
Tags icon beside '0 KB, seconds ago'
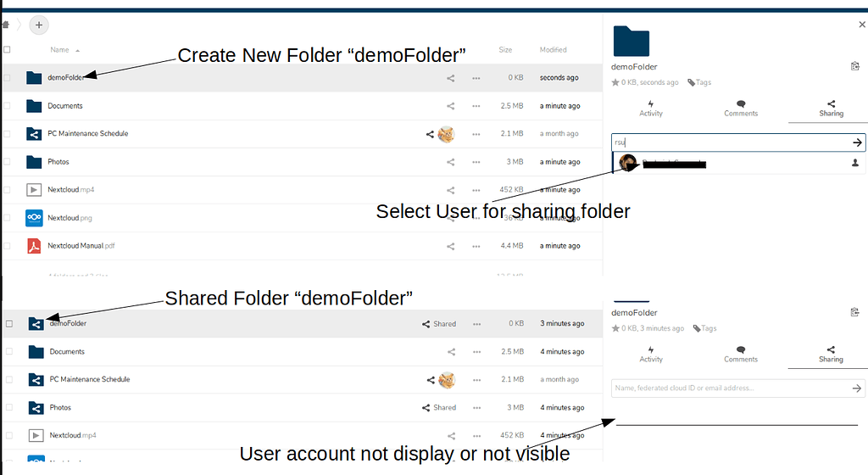tap(691, 82)
